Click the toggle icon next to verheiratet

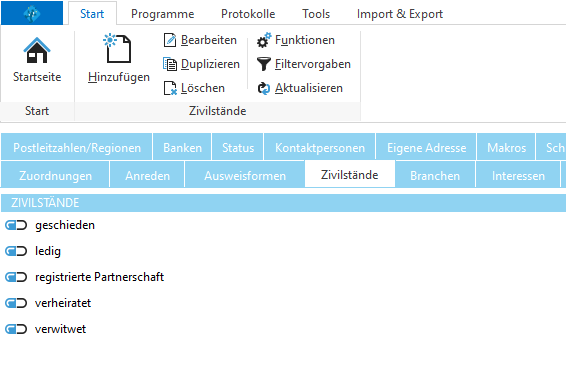(x=16, y=303)
